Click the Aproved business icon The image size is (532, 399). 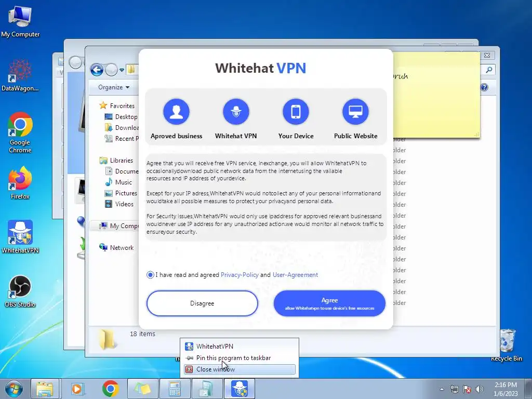(176, 112)
